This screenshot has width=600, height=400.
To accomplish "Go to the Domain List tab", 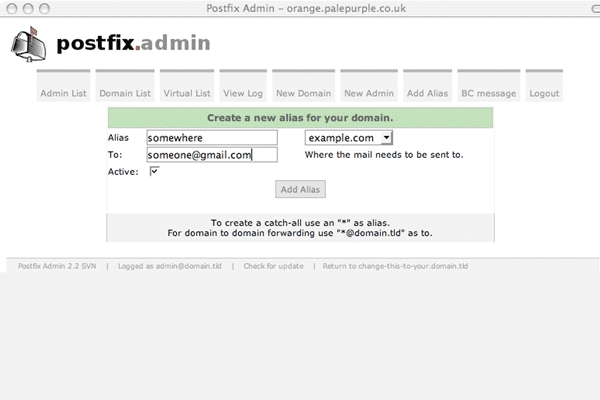I will tap(125, 93).
